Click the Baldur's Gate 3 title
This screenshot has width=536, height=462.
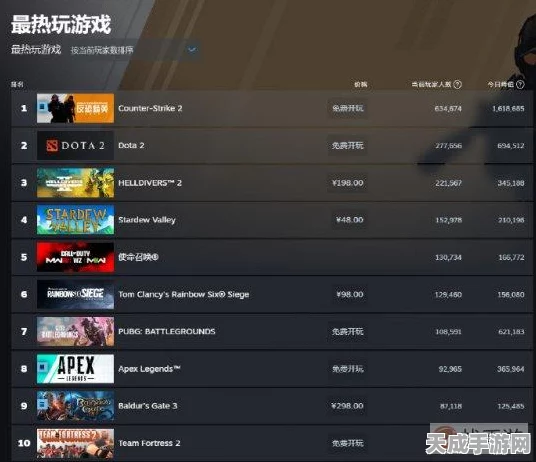pos(148,406)
